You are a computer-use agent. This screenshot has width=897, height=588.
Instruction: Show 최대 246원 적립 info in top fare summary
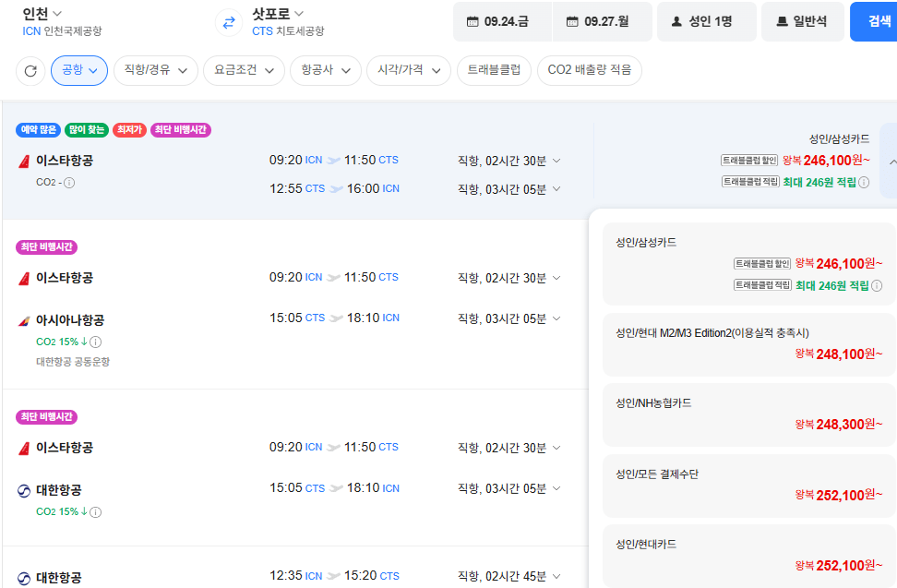coord(864,183)
